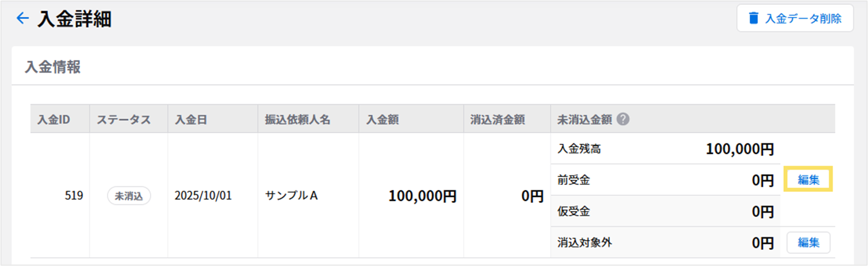Click the 未消込 status badge
The image size is (868, 266).
(x=129, y=196)
